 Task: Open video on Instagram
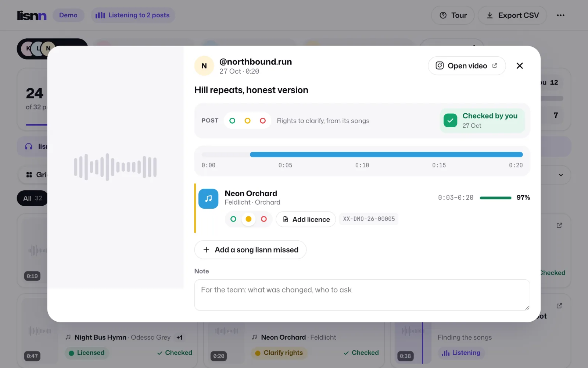[467, 66]
